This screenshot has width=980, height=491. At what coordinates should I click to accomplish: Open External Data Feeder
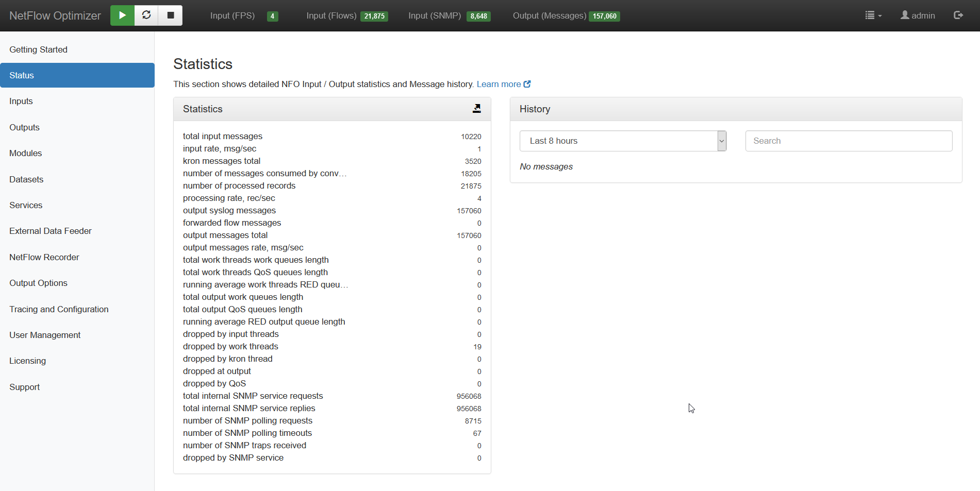click(x=77, y=231)
